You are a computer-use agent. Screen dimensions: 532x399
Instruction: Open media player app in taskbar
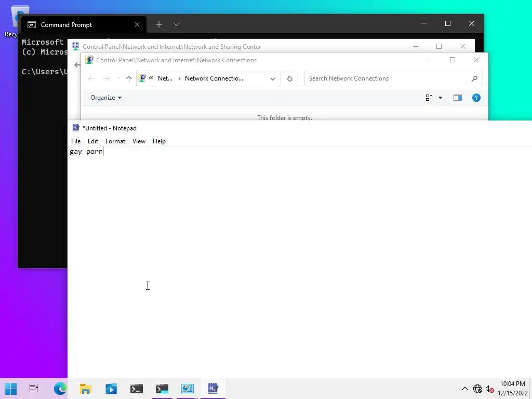pos(111,389)
